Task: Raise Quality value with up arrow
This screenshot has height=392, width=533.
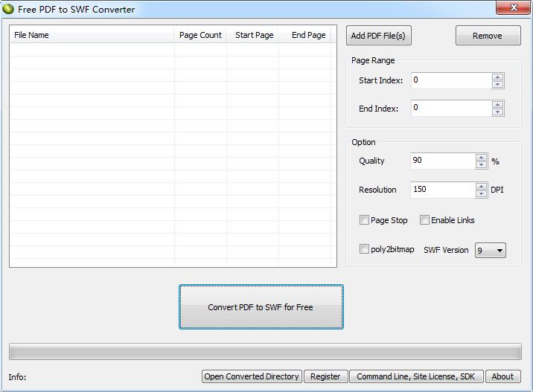Action: click(x=482, y=157)
